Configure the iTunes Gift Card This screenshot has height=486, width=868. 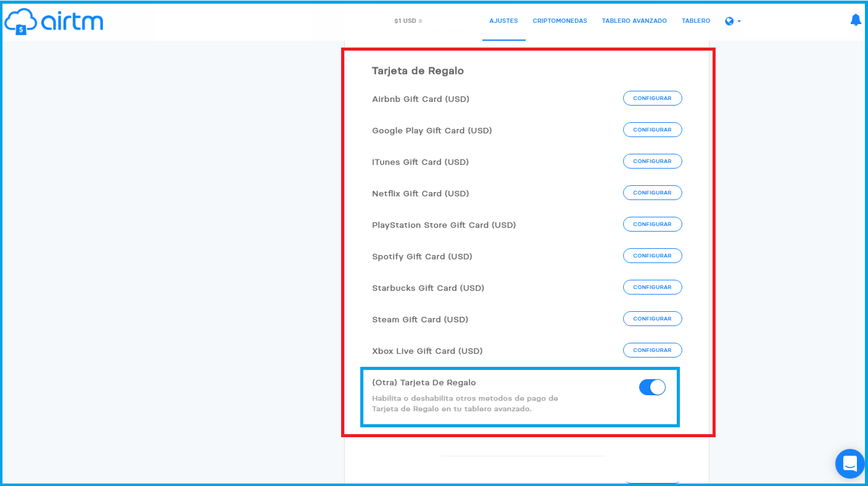tap(652, 161)
